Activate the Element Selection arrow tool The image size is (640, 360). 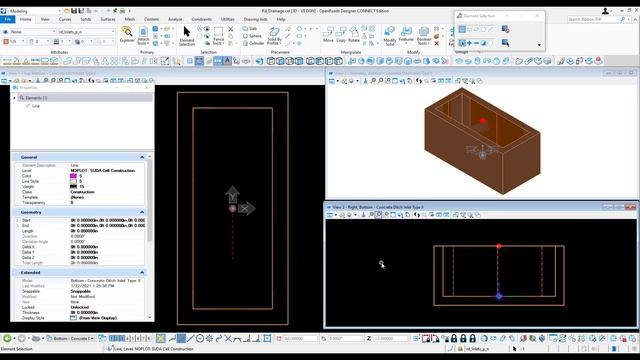point(187,35)
